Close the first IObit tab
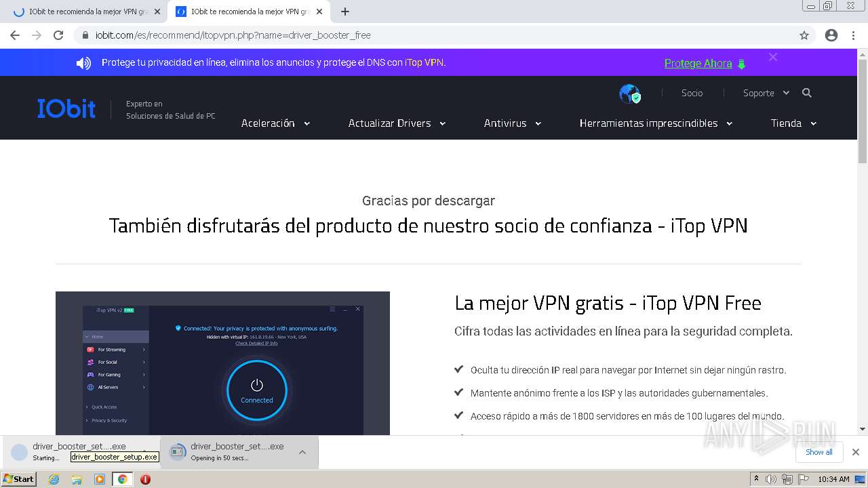Image resolution: width=868 pixels, height=488 pixels. pyautogui.click(x=157, y=12)
